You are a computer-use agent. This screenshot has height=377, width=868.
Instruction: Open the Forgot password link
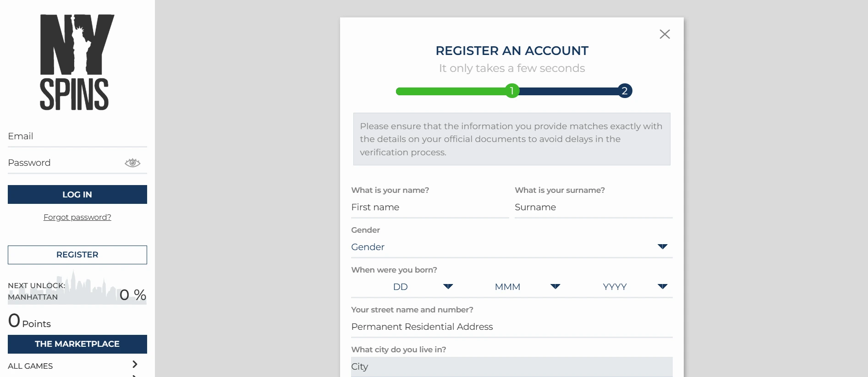77,217
